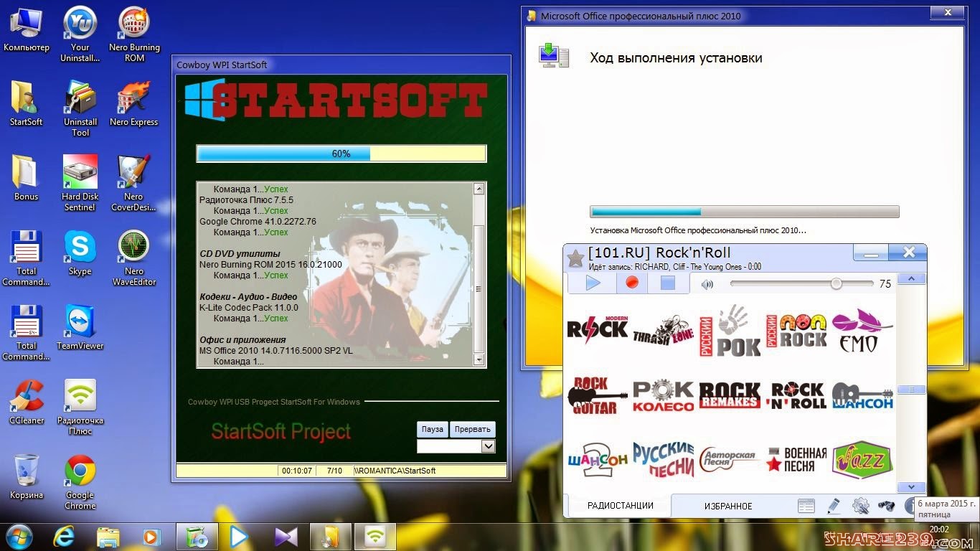The height and width of the screenshot is (551, 980).
Task: Click the red record button in the radio player
Action: pos(632,283)
